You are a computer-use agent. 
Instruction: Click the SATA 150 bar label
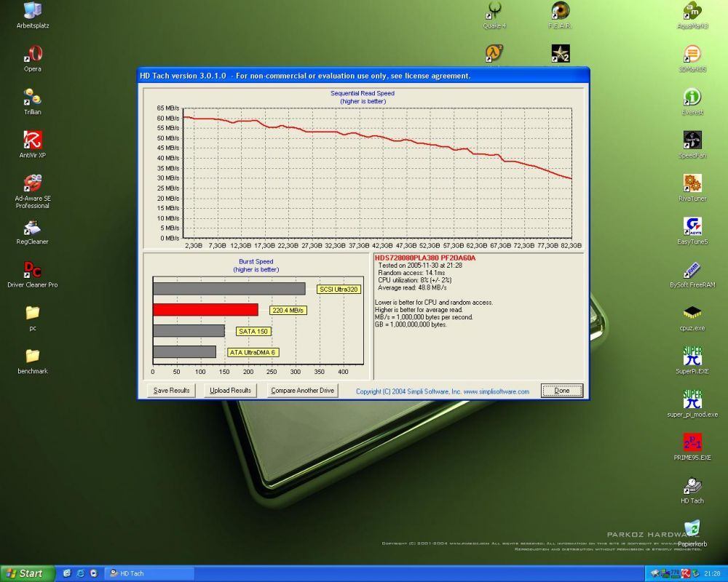(253, 332)
